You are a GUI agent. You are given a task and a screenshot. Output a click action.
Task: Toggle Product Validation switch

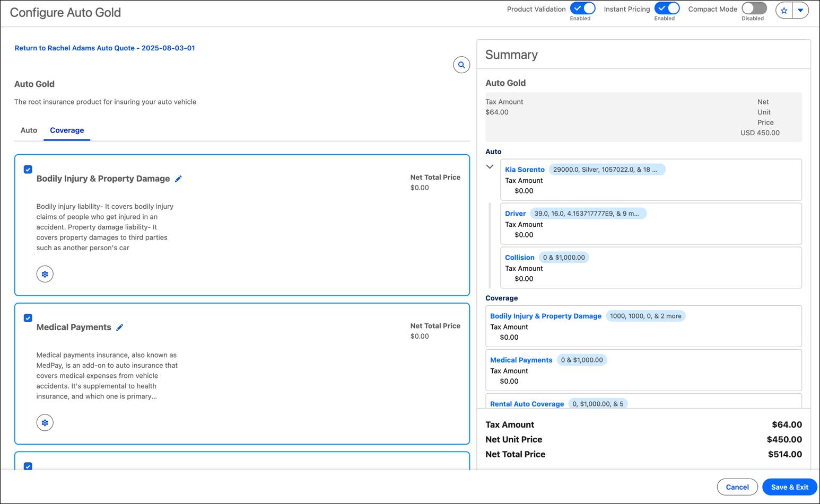coord(582,8)
